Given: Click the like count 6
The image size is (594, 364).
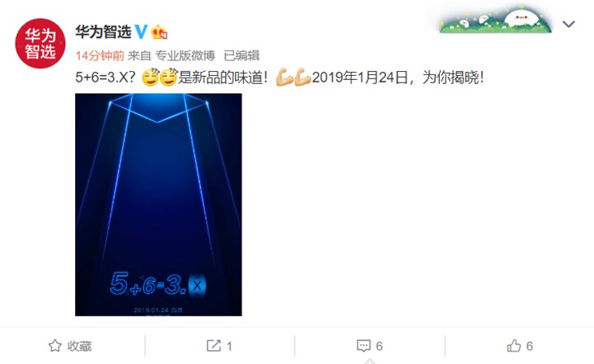Looking at the screenshot, I should pyautogui.click(x=530, y=346).
